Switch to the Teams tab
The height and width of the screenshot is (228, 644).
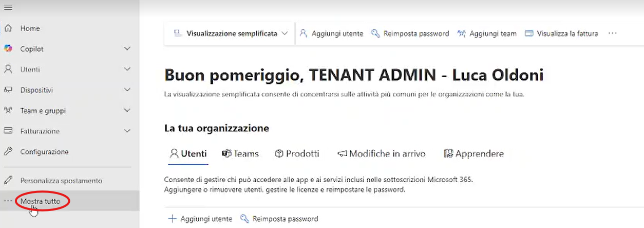240,154
